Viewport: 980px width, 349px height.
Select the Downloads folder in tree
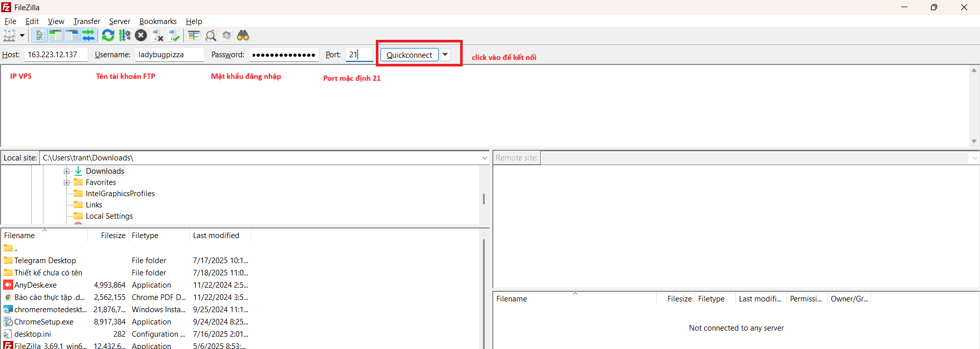tap(105, 171)
